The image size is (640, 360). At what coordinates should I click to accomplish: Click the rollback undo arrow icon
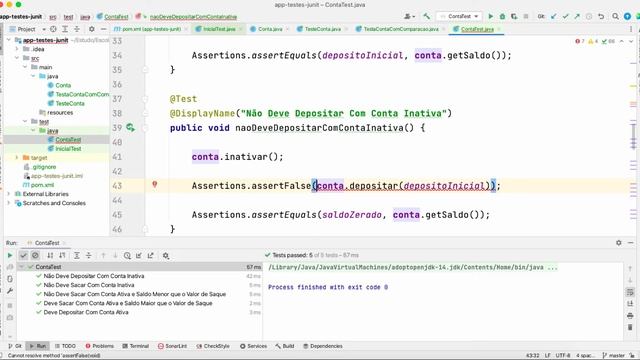coord(601,16)
